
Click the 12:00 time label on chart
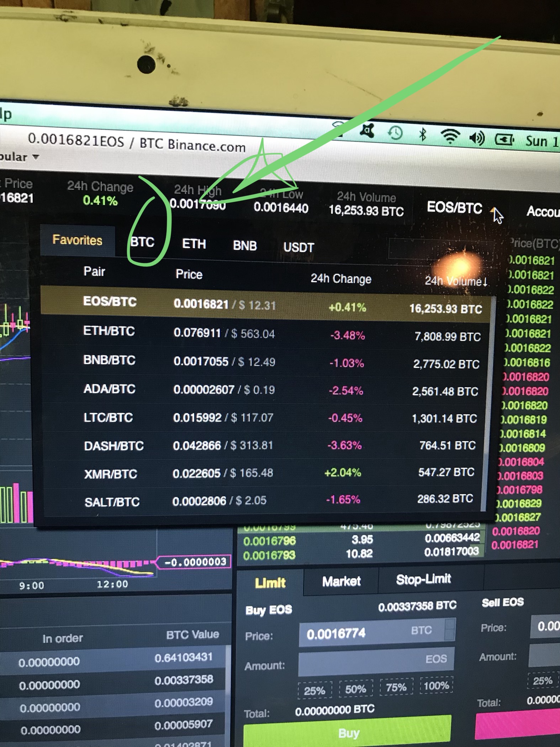112,584
